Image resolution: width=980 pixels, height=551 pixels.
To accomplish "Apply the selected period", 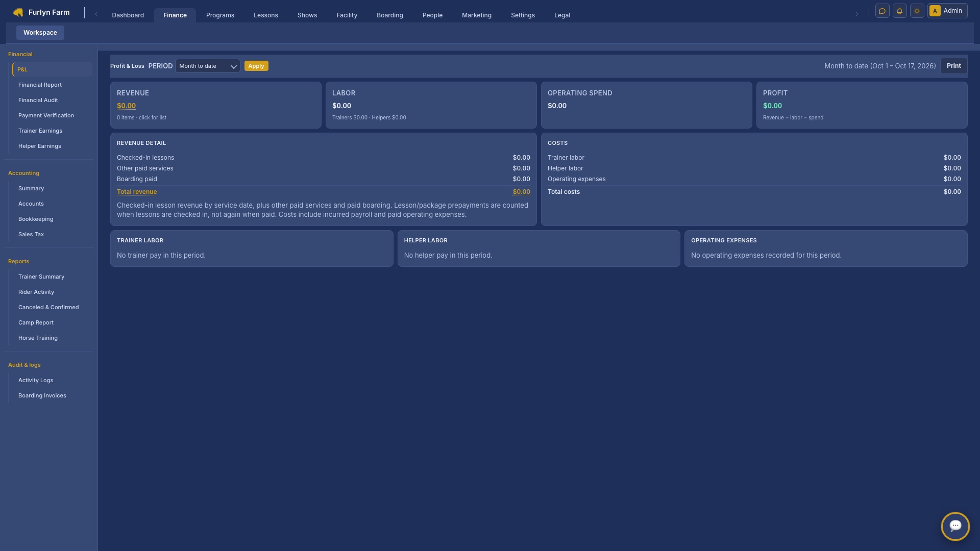I will coord(256,66).
